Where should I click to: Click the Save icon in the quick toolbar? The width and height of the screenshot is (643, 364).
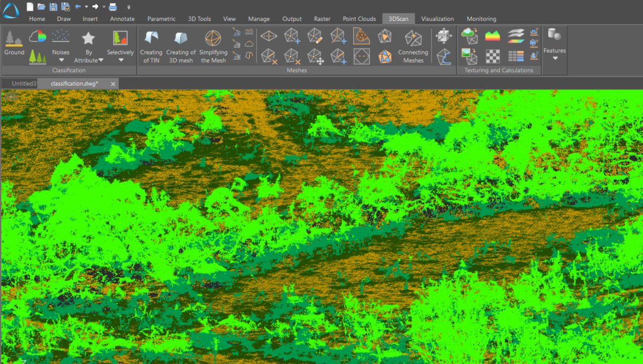coord(53,7)
